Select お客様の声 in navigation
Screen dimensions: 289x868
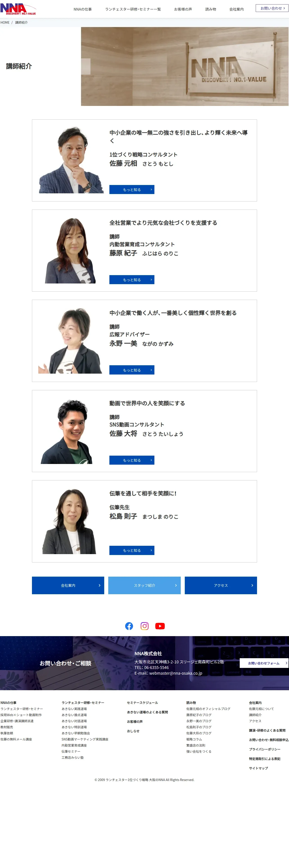[183, 9]
